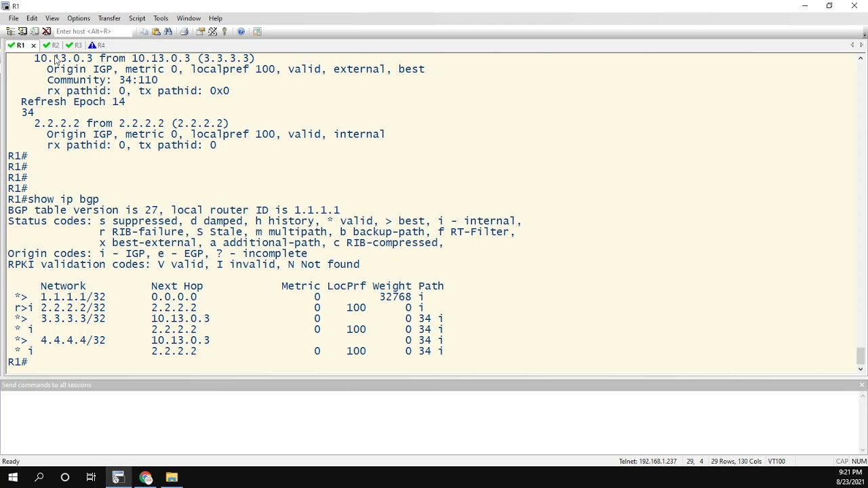Click terminal scrollbar up arrow
Screen dimensions: 868x488
pos(861,58)
